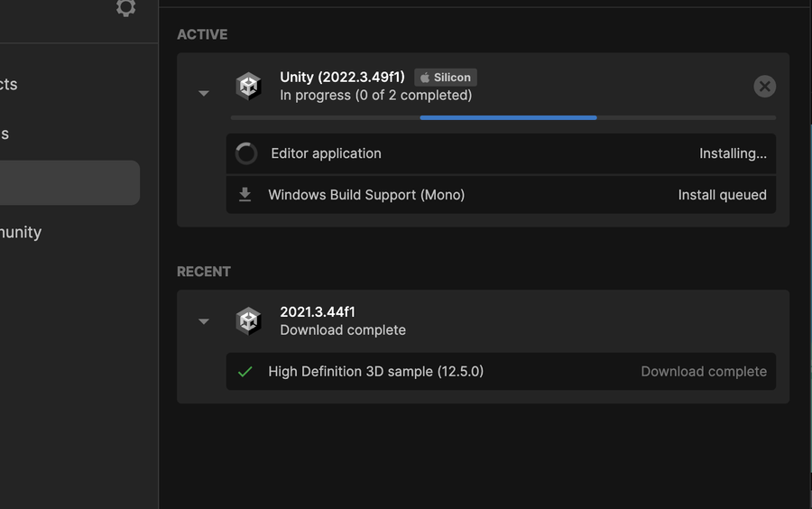This screenshot has height=509, width=812.
Task: Click the Apple Silicon badge
Action: [446, 78]
